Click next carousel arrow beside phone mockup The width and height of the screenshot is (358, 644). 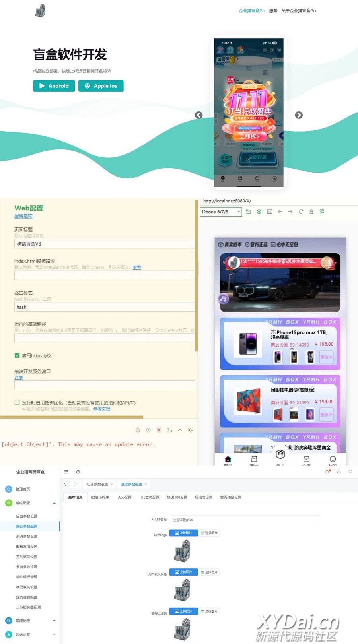299,115
